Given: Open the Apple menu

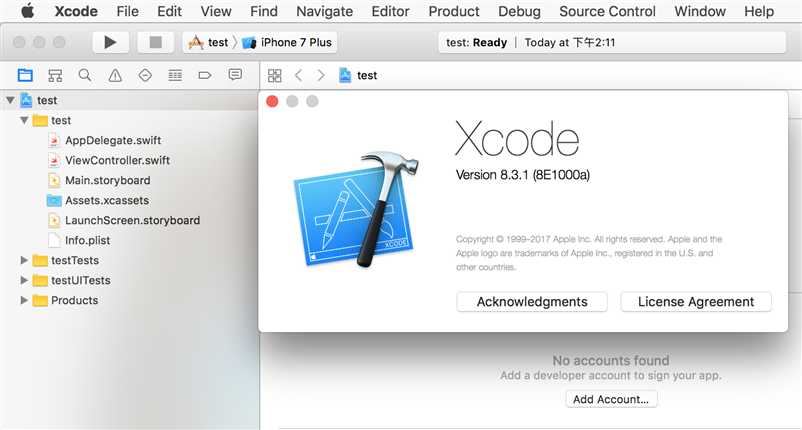Looking at the screenshot, I should coord(28,11).
